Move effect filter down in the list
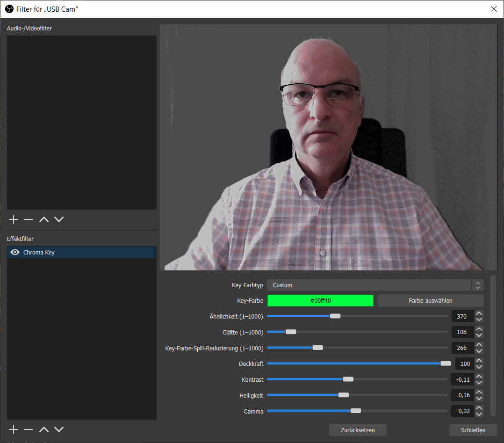 pos(58,429)
